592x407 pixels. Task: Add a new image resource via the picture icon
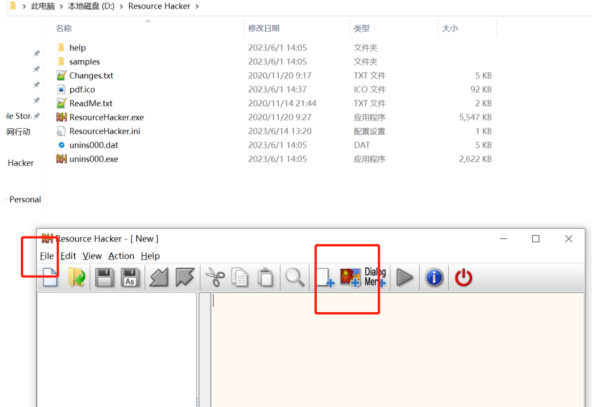(x=350, y=278)
